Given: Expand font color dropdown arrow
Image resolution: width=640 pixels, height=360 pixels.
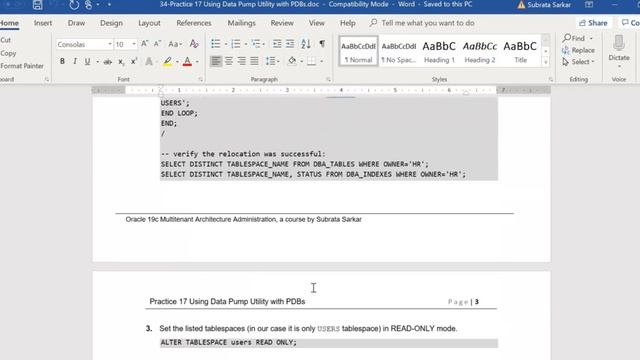Looking at the screenshot, I should point(197,62).
